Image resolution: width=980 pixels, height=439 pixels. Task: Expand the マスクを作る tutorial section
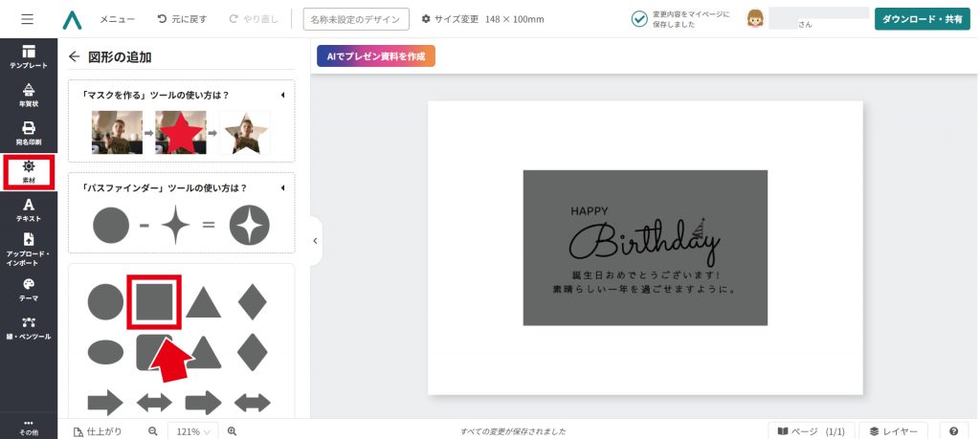282,95
